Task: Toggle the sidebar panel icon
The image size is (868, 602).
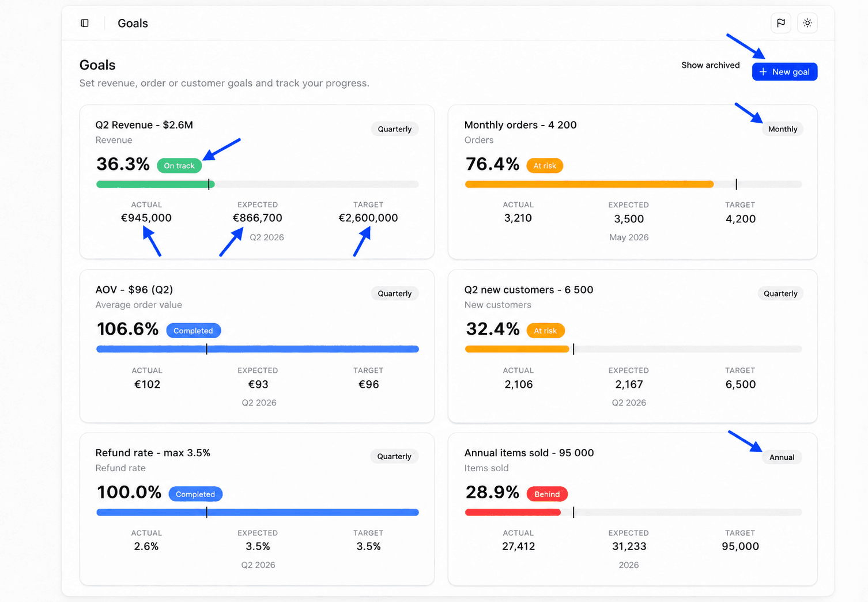Action: click(x=85, y=23)
